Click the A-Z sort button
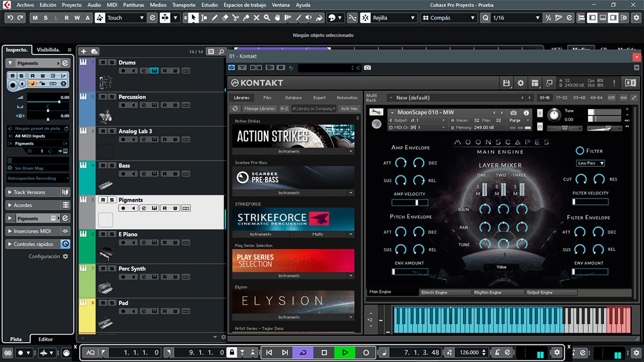The height and width of the screenshot is (362, 644). click(284, 109)
